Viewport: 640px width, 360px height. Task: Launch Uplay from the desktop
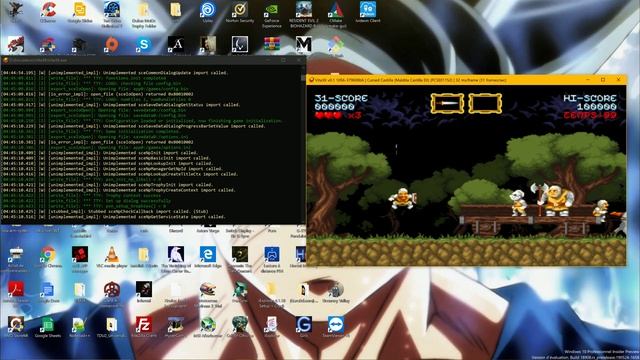coord(208,11)
